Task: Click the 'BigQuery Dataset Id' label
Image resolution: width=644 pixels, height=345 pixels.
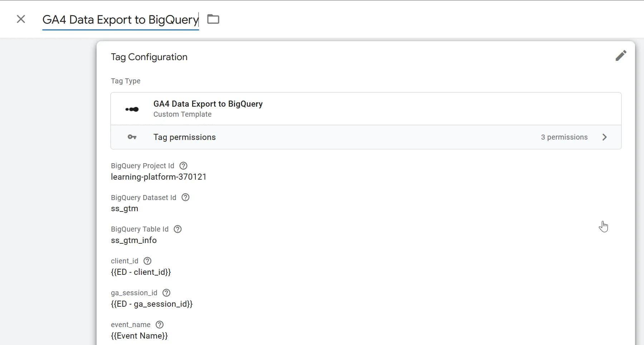Action: tap(143, 198)
